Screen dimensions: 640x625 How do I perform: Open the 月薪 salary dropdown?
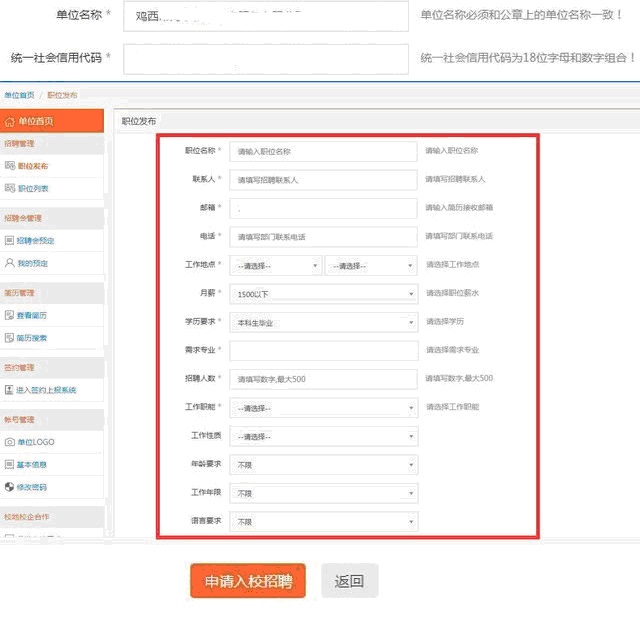click(x=323, y=294)
